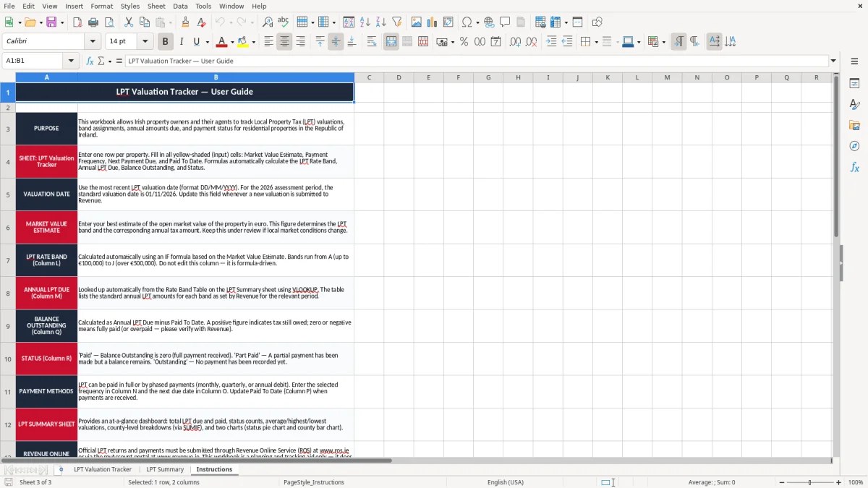The image size is (868, 488).
Task: Select row 5 header
Action: coord(8,194)
